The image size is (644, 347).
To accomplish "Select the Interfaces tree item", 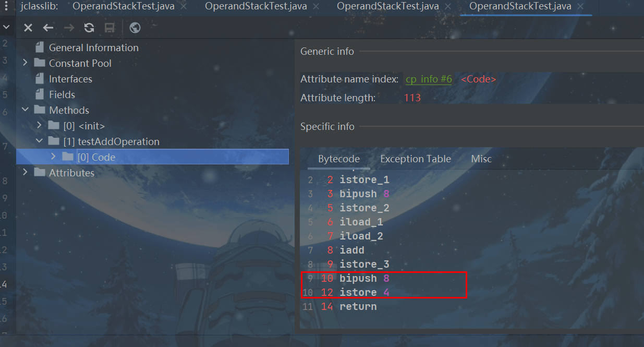I will pyautogui.click(x=70, y=79).
